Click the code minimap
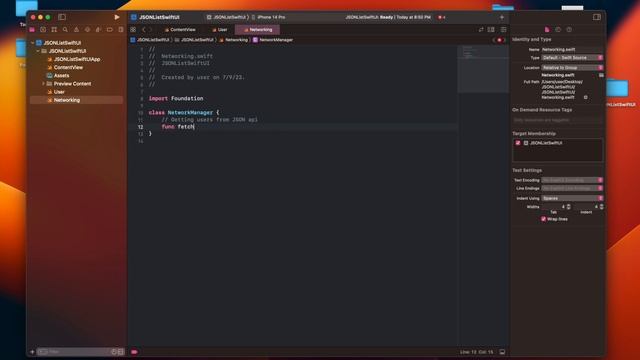640x360 pixels. pos(483,69)
